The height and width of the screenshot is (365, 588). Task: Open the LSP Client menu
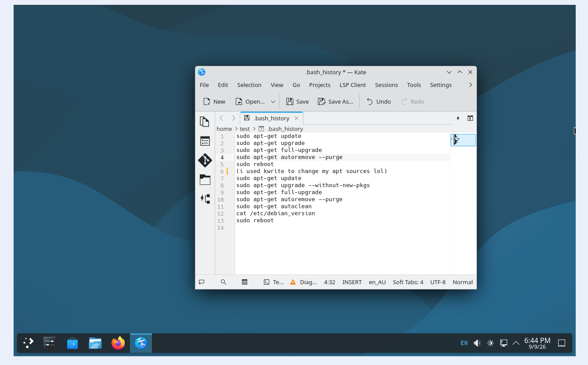pos(353,85)
